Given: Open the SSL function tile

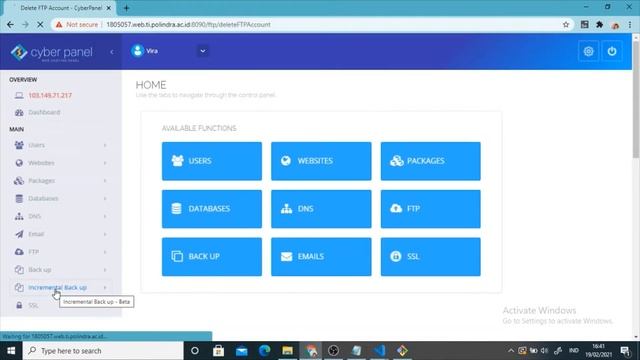Looking at the screenshot, I should point(430,256).
